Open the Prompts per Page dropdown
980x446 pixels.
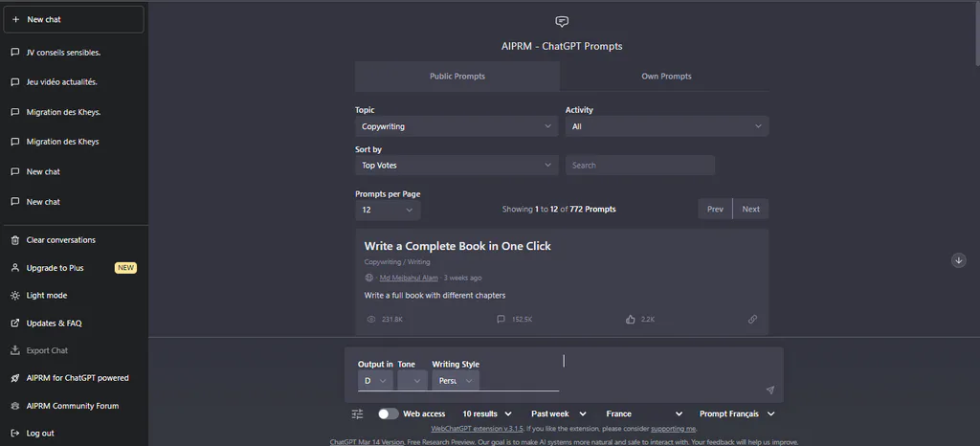(x=388, y=210)
